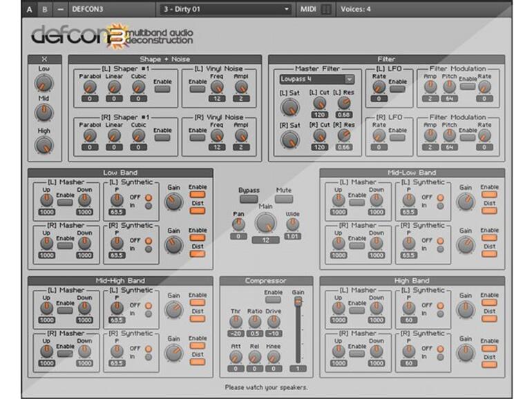
Task: Click the Bypass button
Action: point(248,199)
